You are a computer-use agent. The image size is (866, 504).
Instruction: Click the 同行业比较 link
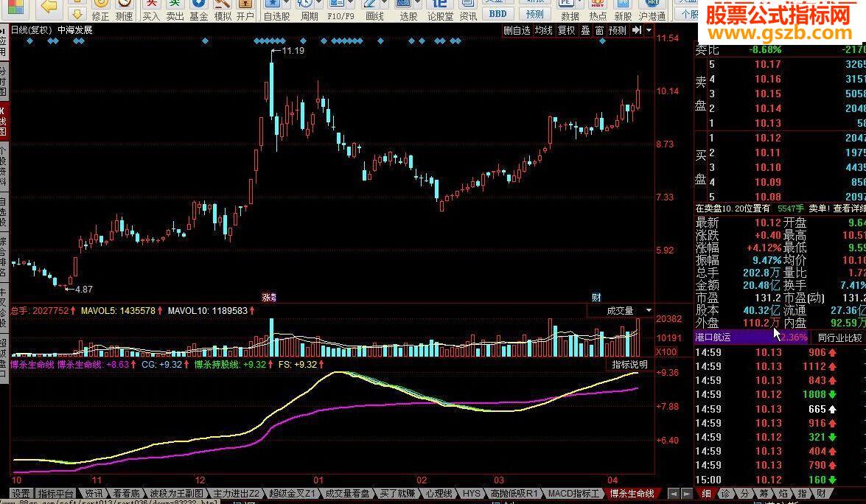839,337
